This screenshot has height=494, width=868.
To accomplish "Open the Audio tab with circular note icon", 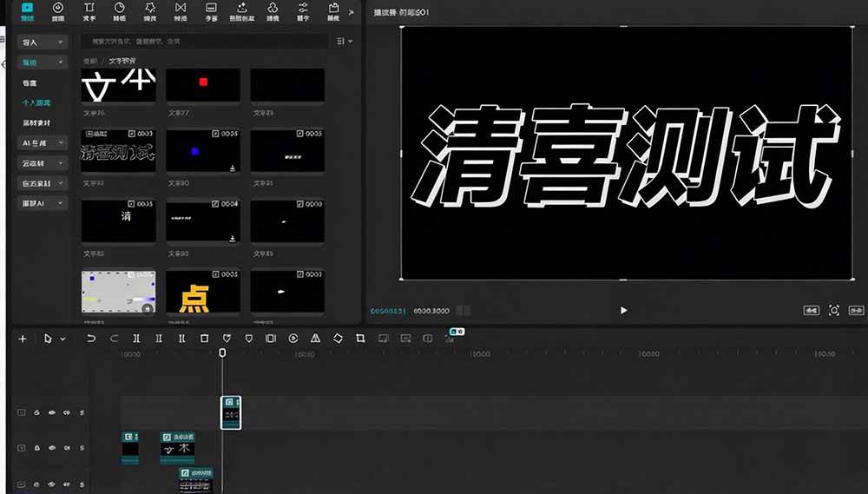I will click(x=57, y=11).
